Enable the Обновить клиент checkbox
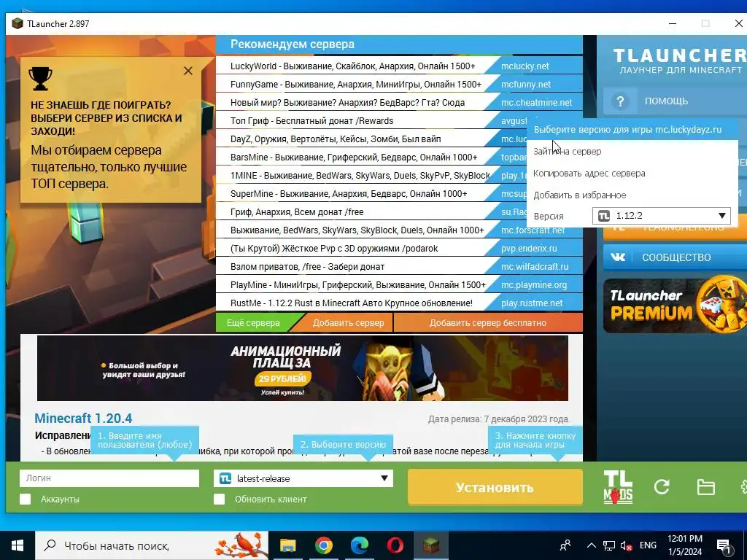 tap(219, 499)
